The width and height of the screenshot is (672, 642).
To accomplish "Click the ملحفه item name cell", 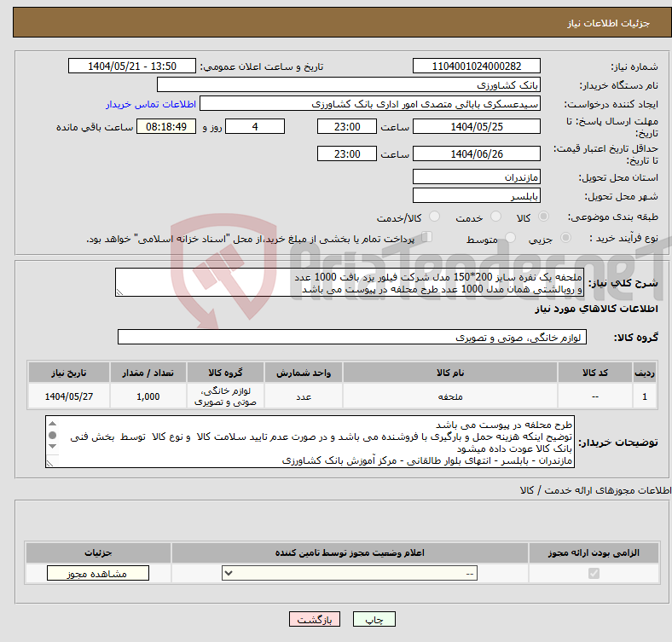I will [450, 396].
